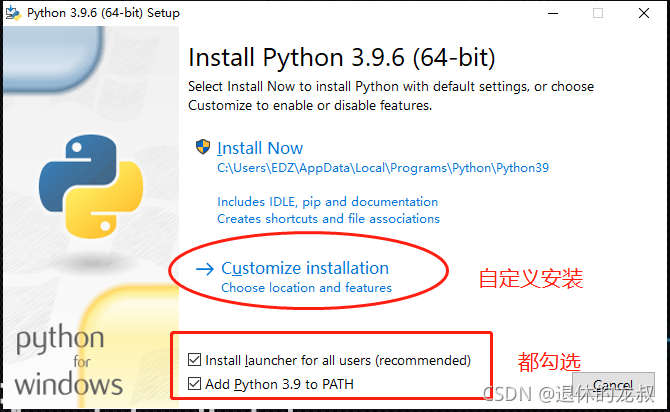Click the Python 3.9.6 Setup title bar text
Screen dimensions: 670x412
coord(103,13)
